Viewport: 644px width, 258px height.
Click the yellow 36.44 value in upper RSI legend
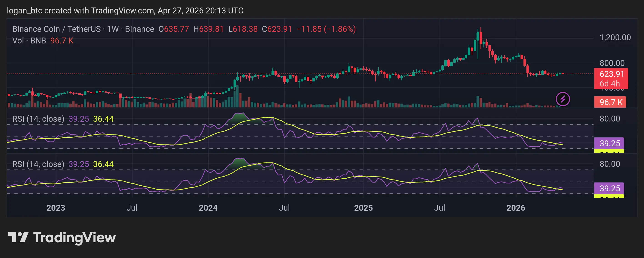103,119
